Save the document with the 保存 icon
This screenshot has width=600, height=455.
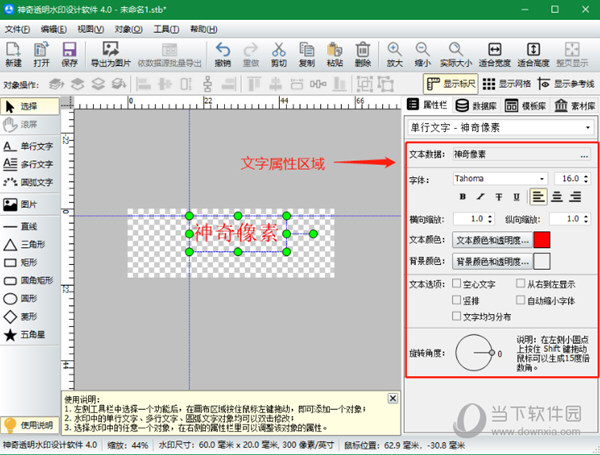[69, 54]
